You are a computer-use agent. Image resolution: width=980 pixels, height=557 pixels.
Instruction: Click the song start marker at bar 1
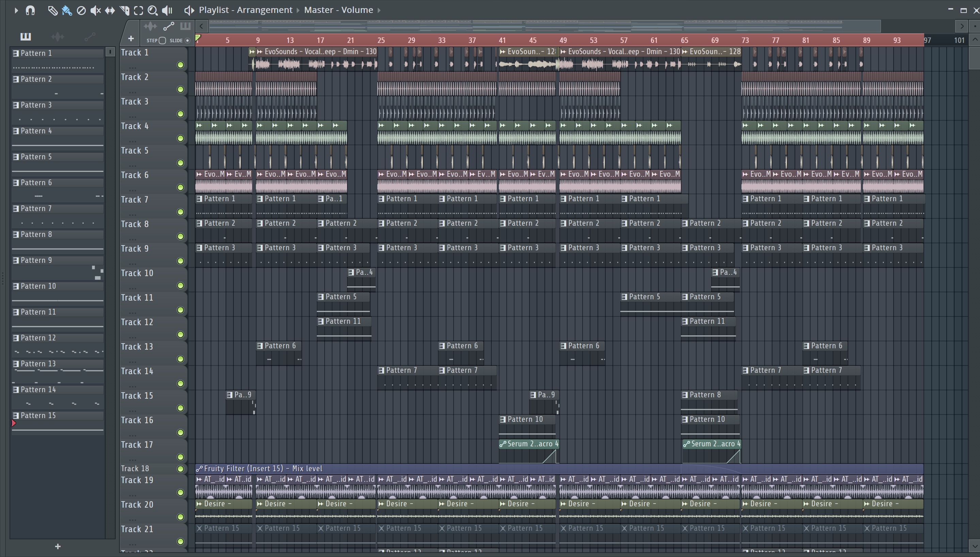click(198, 37)
